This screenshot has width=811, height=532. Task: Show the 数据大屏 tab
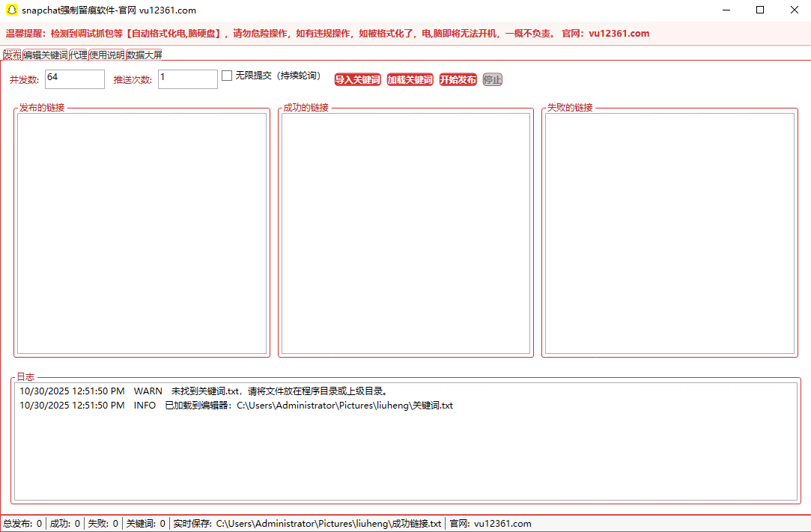click(145, 55)
